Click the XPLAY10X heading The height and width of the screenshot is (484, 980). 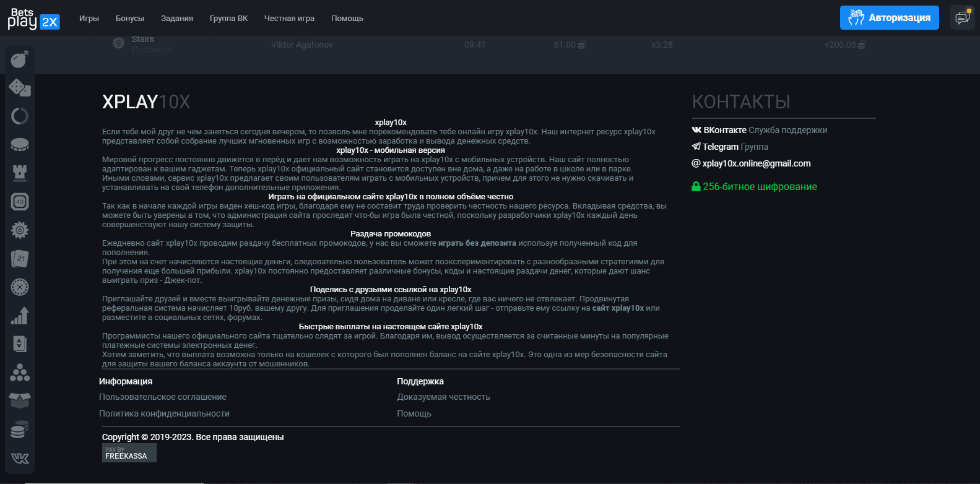[x=146, y=102]
